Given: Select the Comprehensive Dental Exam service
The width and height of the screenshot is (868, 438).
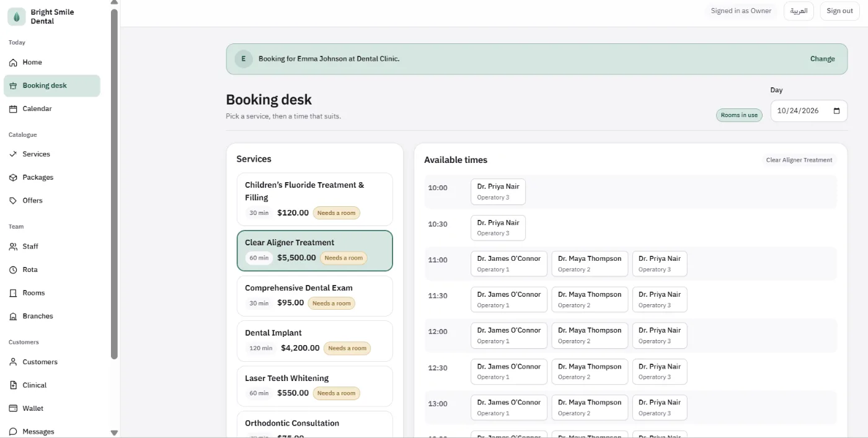Looking at the screenshot, I should tap(315, 296).
